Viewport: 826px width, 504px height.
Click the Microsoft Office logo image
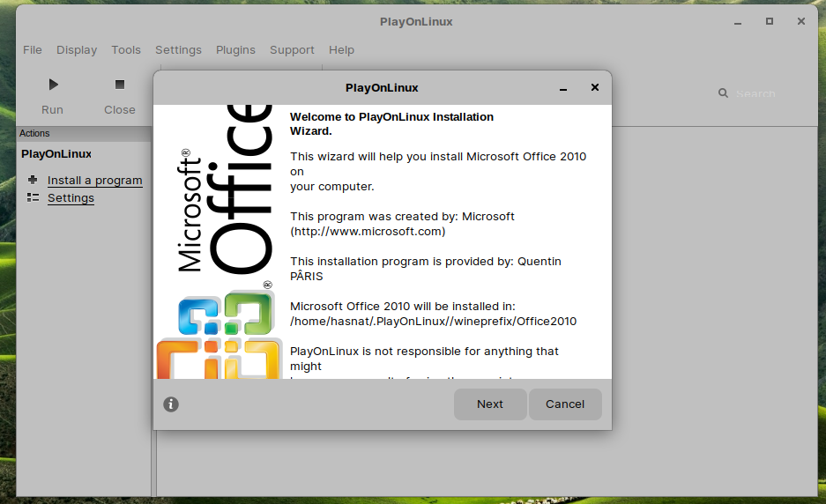point(220,241)
